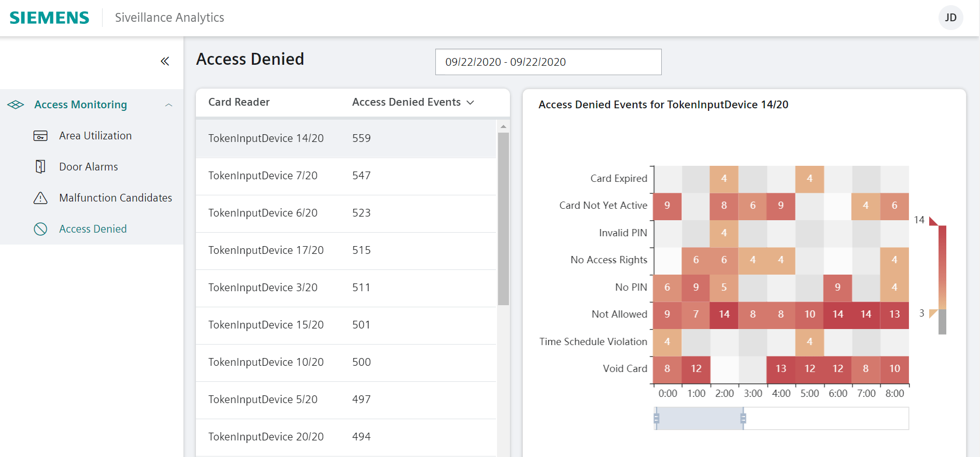Image resolution: width=980 pixels, height=457 pixels.
Task: Open Malfunction Candidates page
Action: click(x=115, y=198)
